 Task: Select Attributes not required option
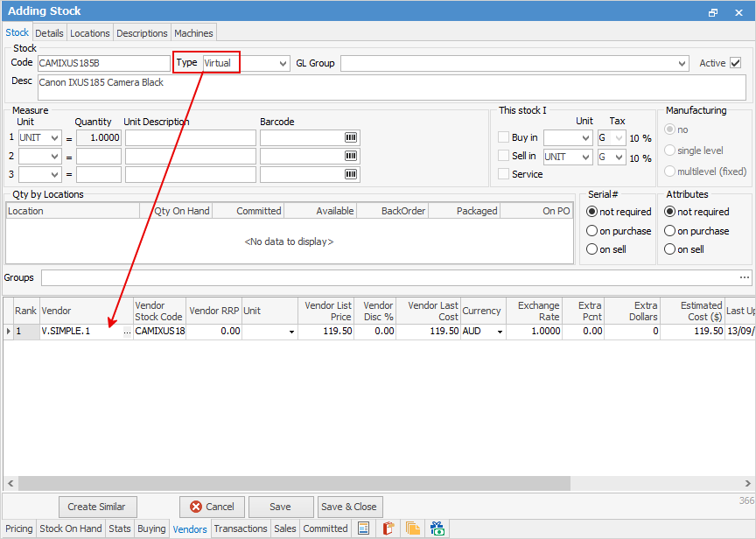[x=669, y=212]
